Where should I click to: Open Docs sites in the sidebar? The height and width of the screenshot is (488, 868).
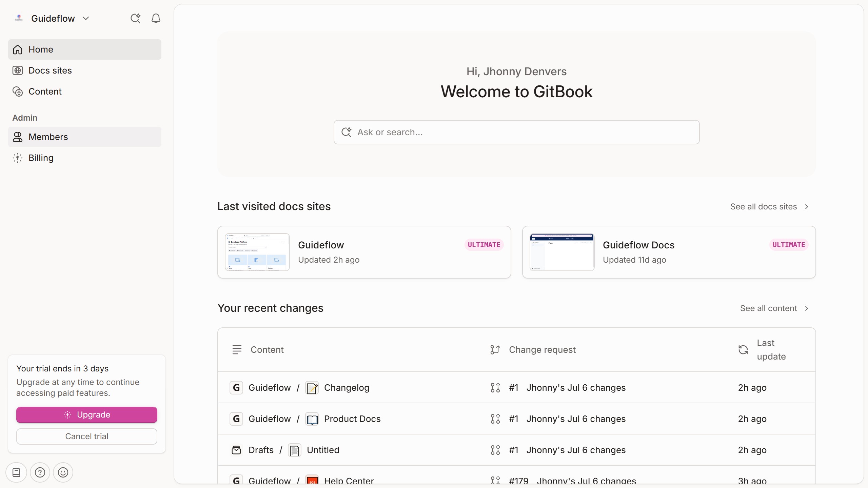point(85,70)
